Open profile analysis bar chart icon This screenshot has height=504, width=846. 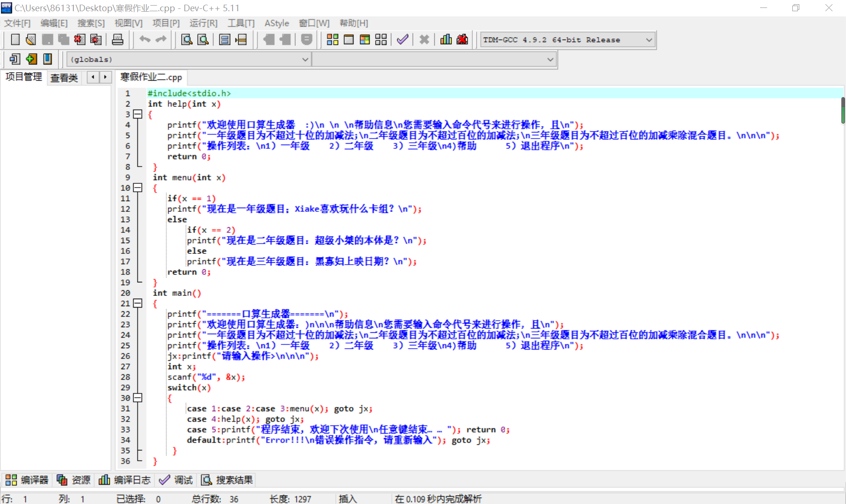click(446, 40)
